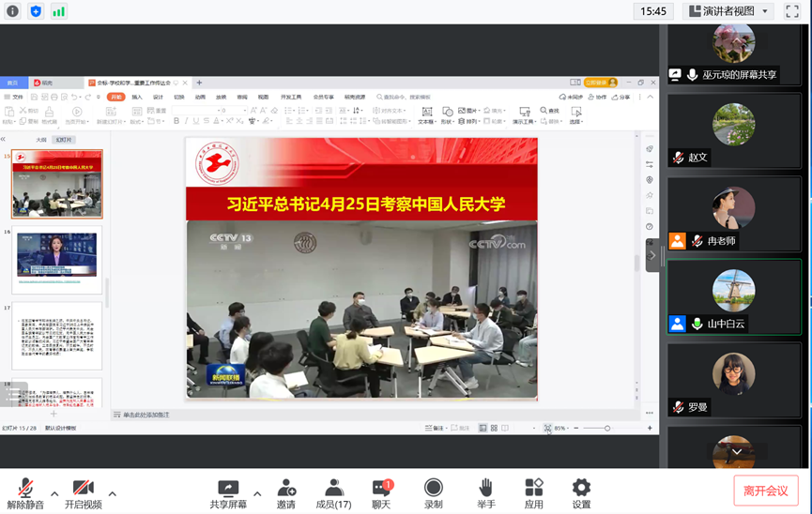Expand share options arrow beside 共享屏幕

pyautogui.click(x=257, y=493)
